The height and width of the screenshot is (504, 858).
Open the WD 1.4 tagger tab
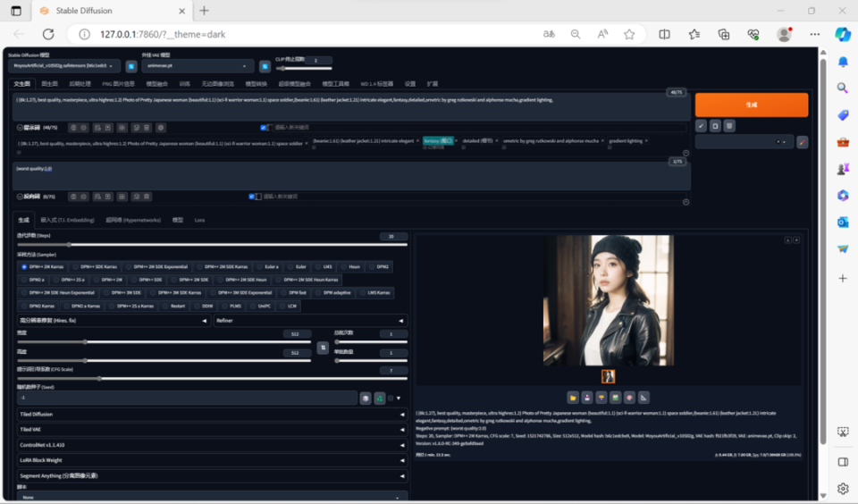pyautogui.click(x=376, y=84)
